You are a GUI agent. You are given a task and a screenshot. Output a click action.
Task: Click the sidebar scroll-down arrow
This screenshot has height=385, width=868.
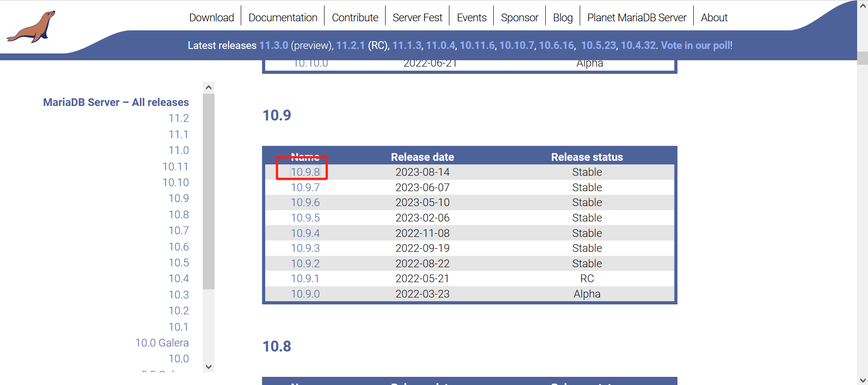click(209, 367)
